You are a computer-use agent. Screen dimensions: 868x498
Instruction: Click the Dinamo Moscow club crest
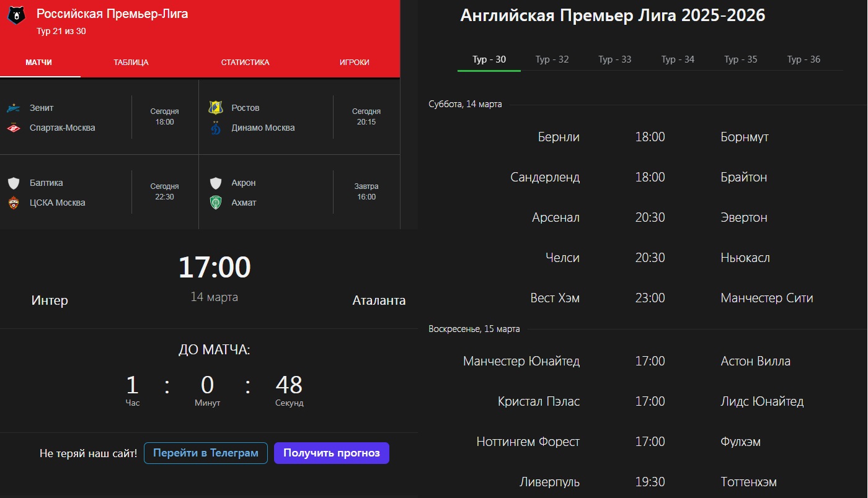(216, 128)
